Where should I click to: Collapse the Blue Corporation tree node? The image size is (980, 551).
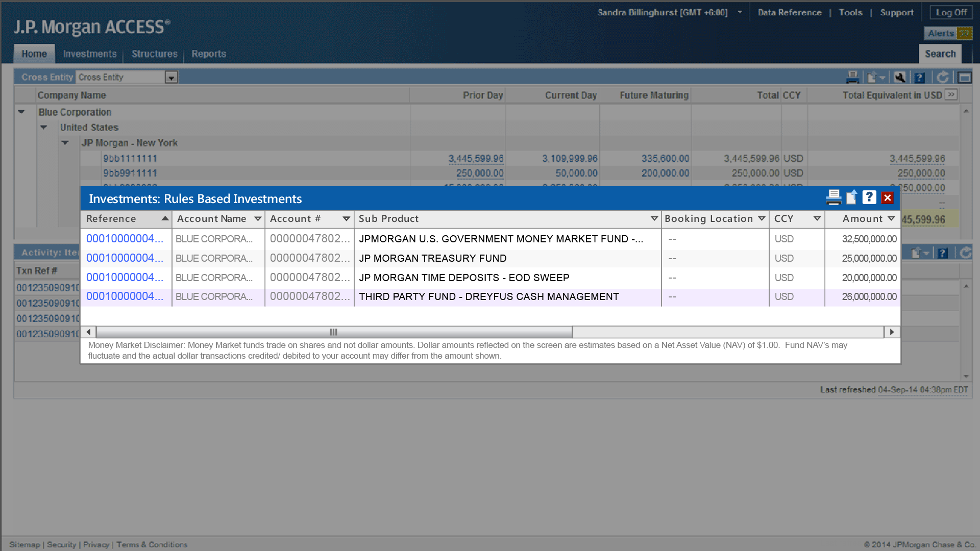pyautogui.click(x=21, y=112)
